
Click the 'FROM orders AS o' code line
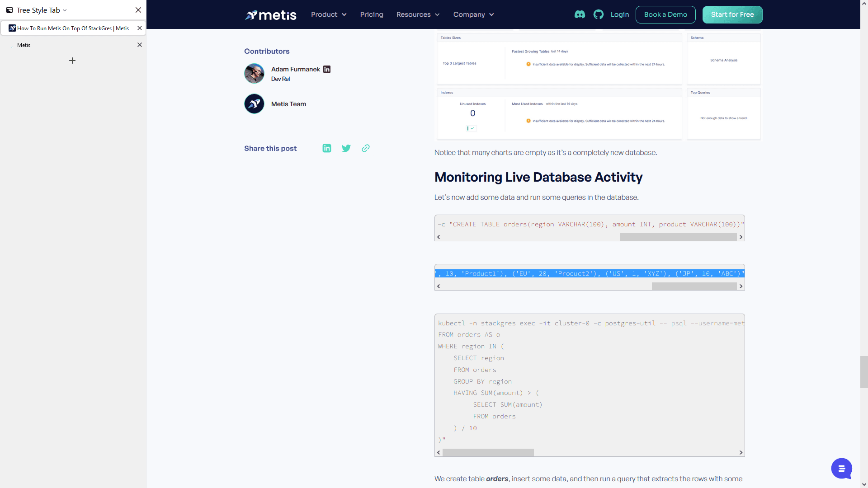click(x=469, y=334)
